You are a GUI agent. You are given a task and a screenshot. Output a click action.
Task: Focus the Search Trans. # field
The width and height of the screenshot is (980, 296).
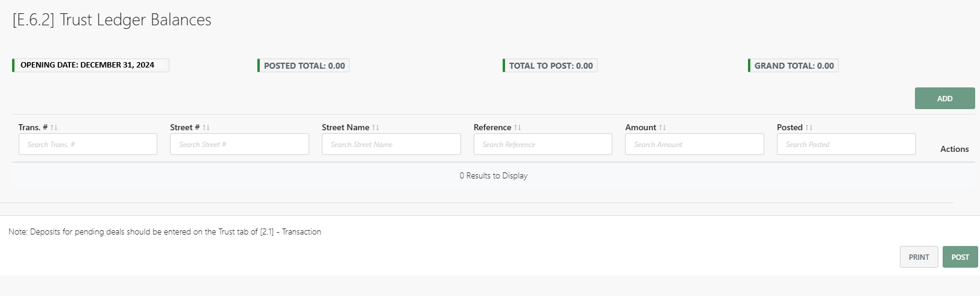tap(88, 145)
